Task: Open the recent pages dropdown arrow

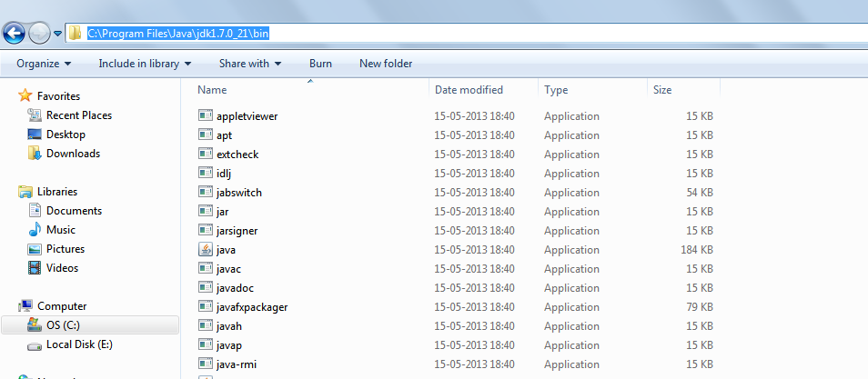Action: pyautogui.click(x=57, y=34)
